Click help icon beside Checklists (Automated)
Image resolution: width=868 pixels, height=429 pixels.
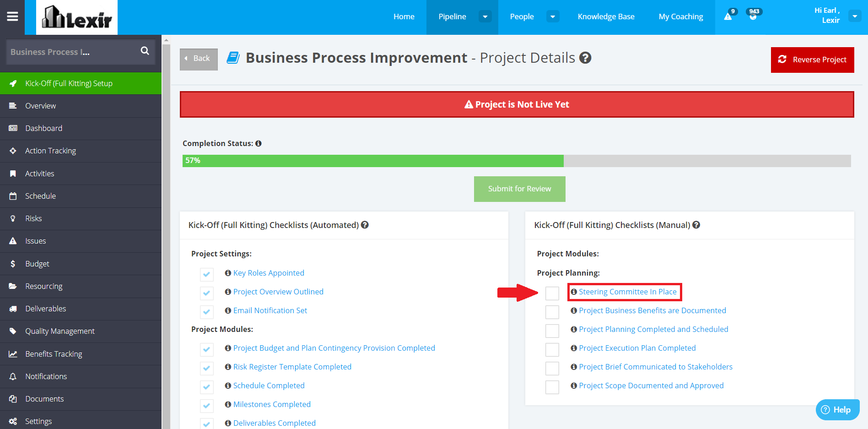[x=365, y=225]
